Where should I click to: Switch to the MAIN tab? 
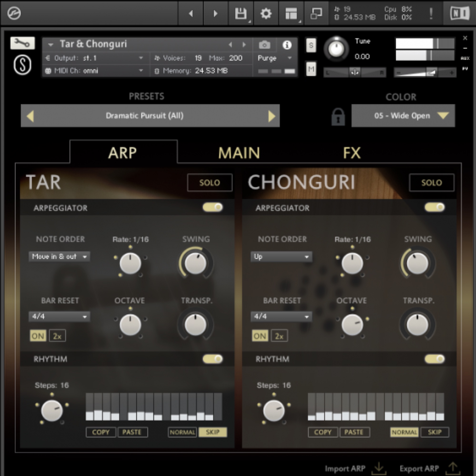click(239, 153)
